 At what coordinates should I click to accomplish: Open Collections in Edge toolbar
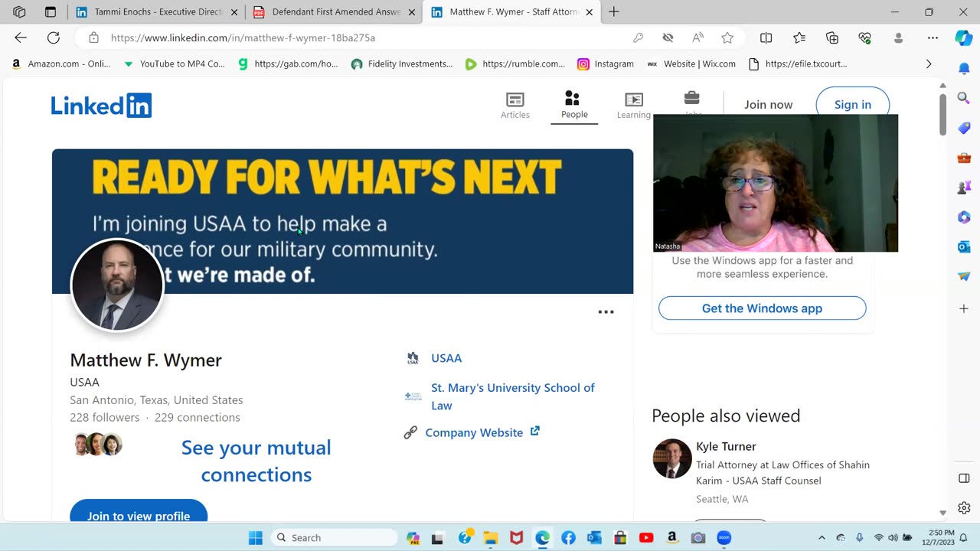(x=832, y=37)
